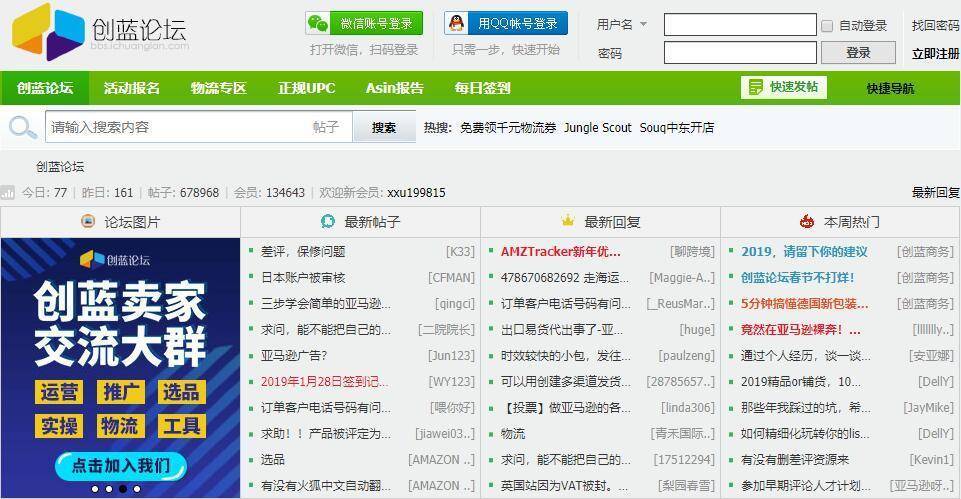
Task: Open the 立即注册 link
Action: pos(935,53)
